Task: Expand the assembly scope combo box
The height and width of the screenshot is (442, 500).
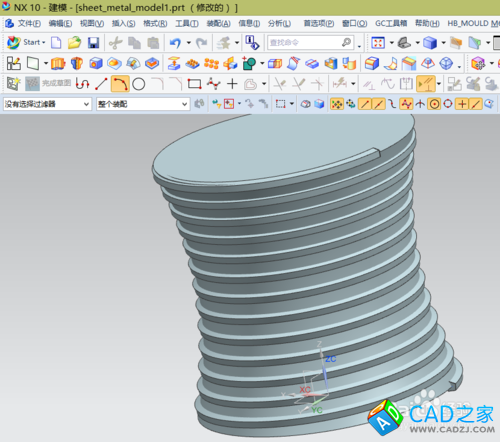Action: point(143,104)
